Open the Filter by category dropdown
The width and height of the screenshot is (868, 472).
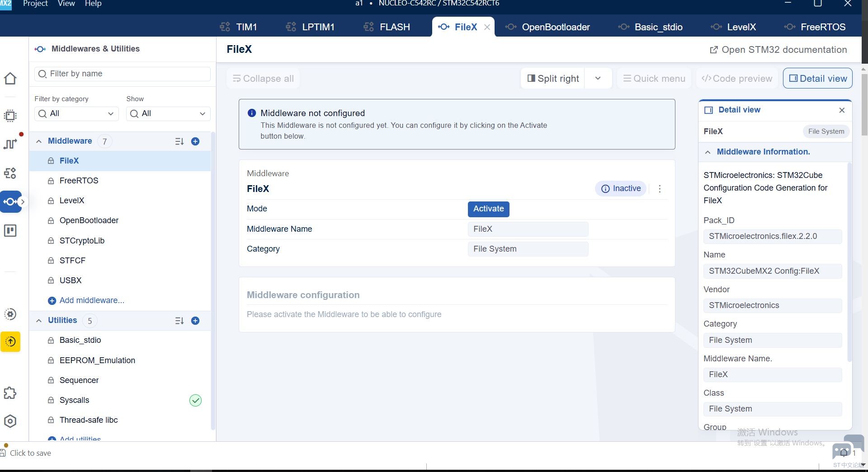[76, 113]
